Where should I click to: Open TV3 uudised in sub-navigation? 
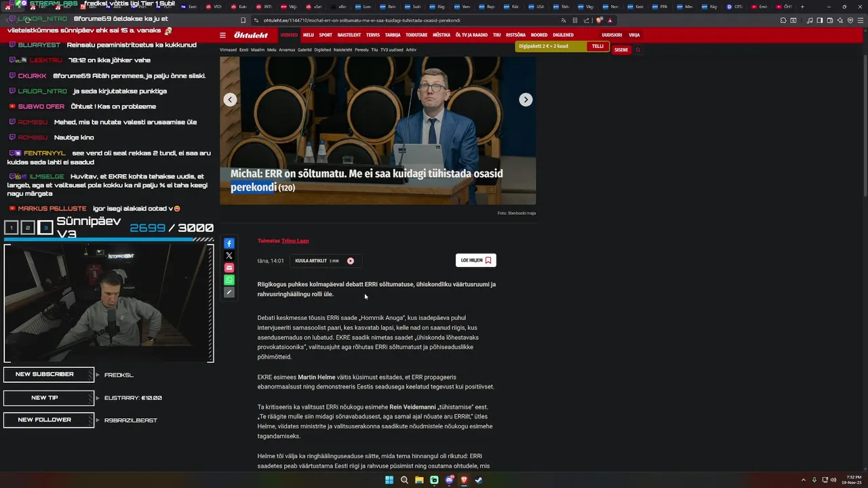tap(391, 49)
